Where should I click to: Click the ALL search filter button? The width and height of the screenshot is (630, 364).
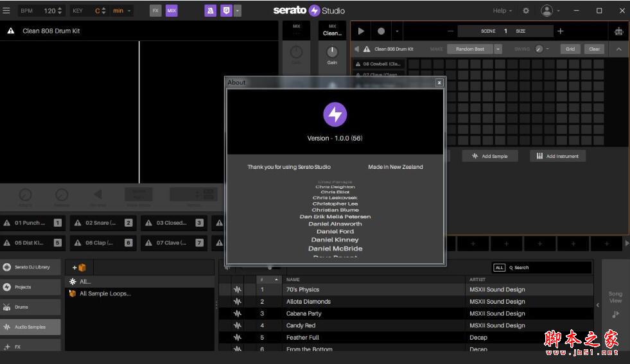pyautogui.click(x=499, y=268)
